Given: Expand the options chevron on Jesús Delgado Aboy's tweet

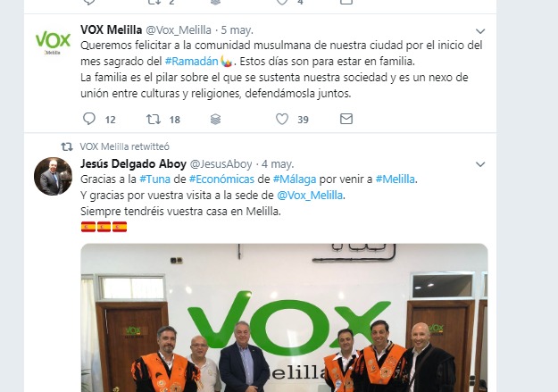Looking at the screenshot, I should [480, 164].
